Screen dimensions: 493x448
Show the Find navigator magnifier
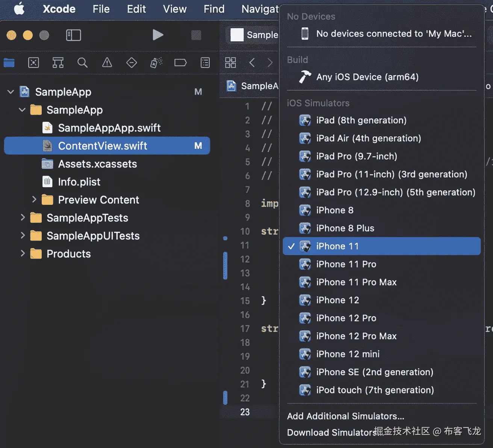click(82, 62)
